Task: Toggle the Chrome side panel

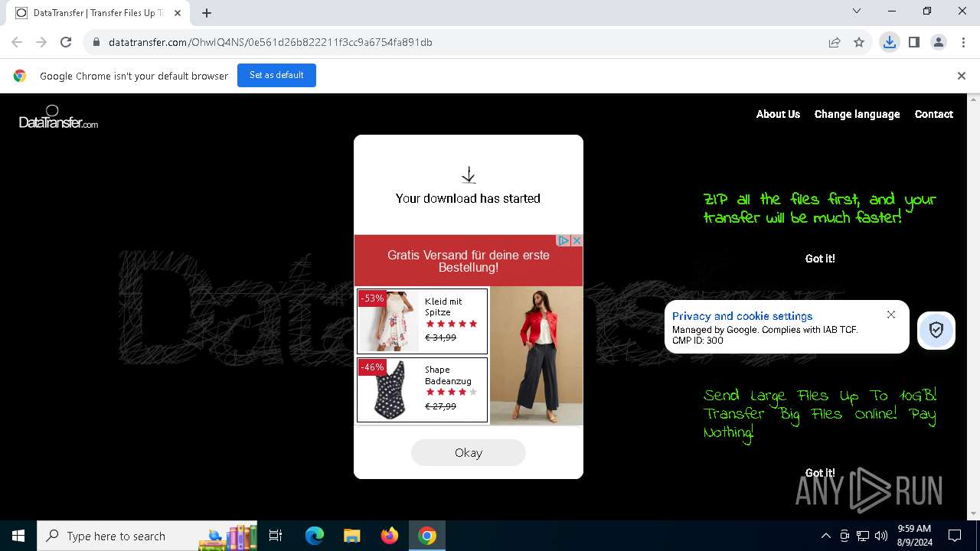Action: click(x=914, y=42)
